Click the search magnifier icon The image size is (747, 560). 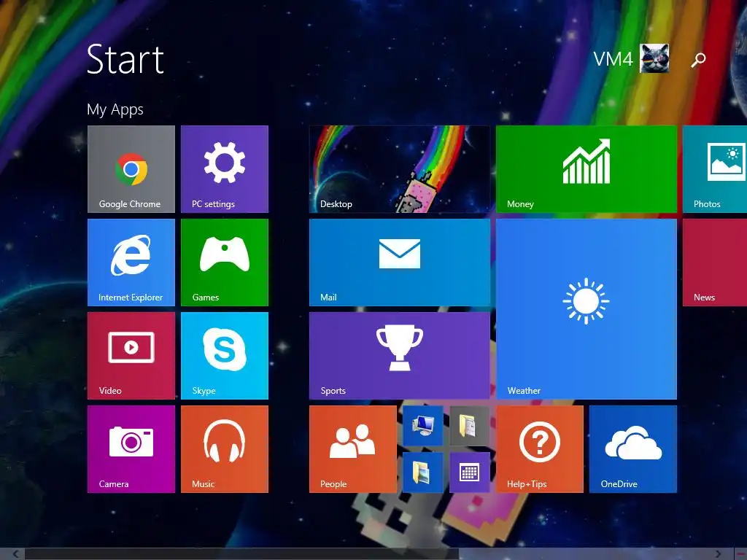[698, 60]
